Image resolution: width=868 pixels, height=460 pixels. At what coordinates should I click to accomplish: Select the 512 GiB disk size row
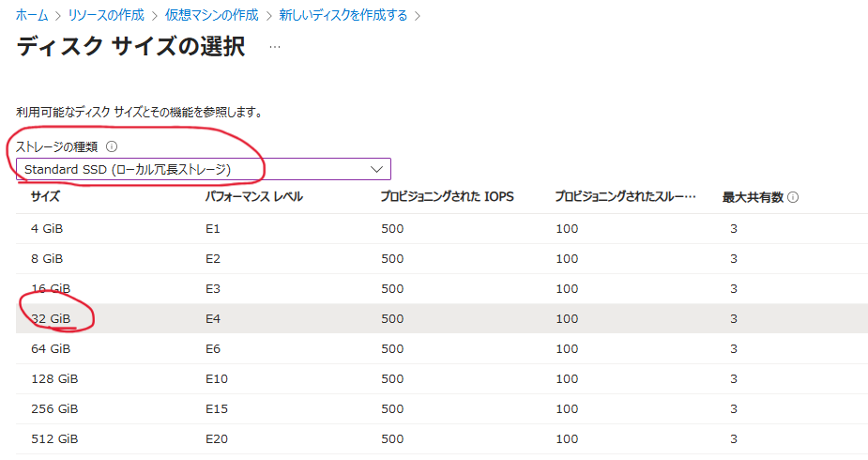(442, 438)
